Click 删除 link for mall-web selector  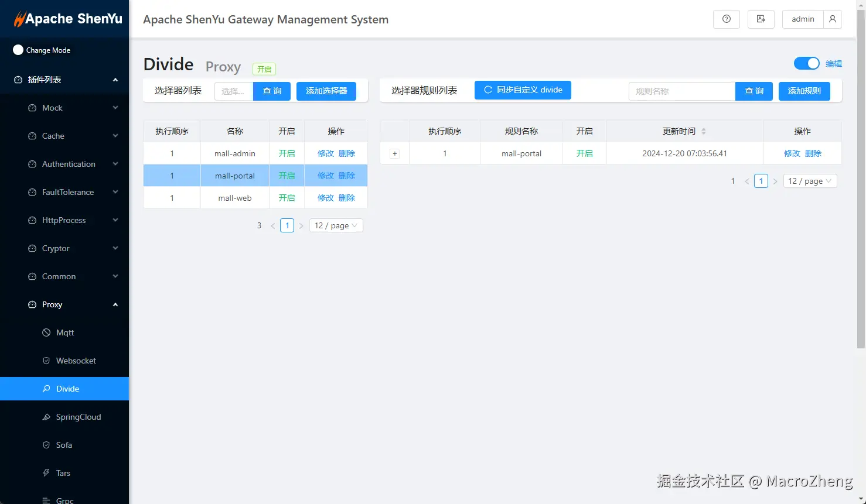[x=347, y=198]
